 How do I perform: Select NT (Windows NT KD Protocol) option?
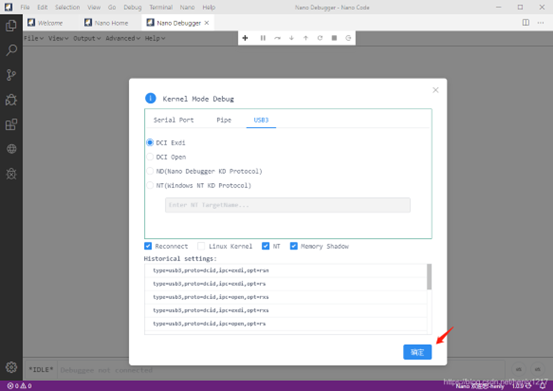(150, 185)
